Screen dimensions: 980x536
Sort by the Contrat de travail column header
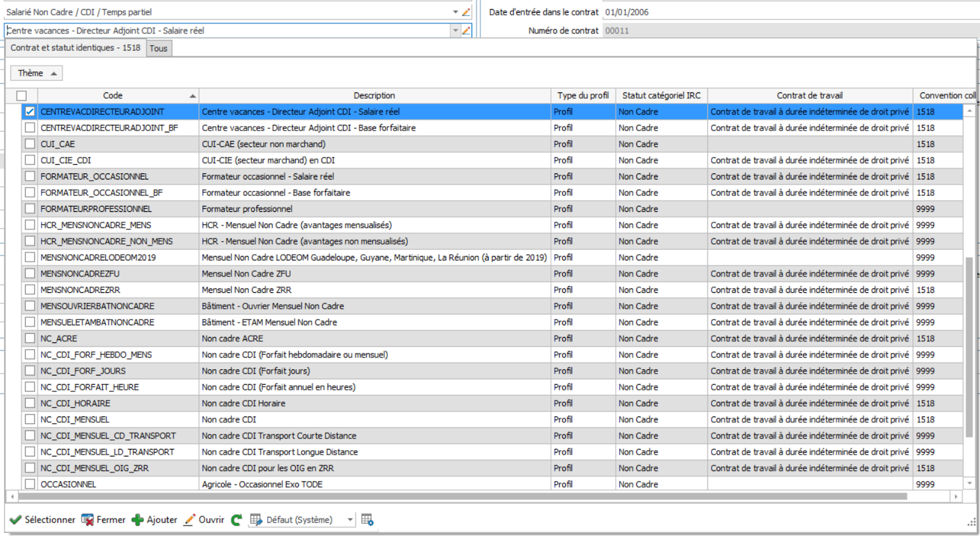[810, 96]
